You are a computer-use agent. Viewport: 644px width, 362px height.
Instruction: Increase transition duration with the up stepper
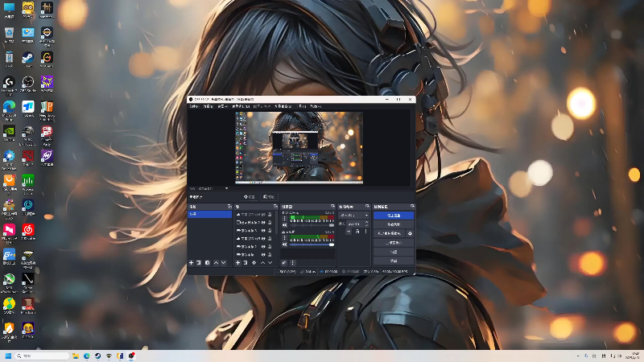(366, 223)
